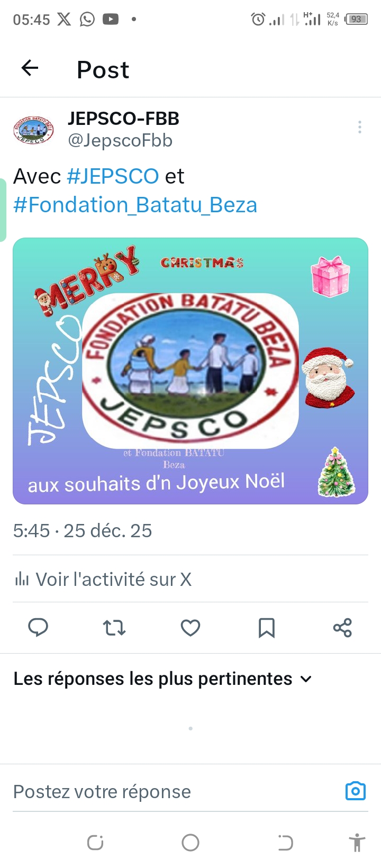Open the #Fondation_Batatu_Beza hashtag link
Screen dimensions: 381x868
(135, 205)
